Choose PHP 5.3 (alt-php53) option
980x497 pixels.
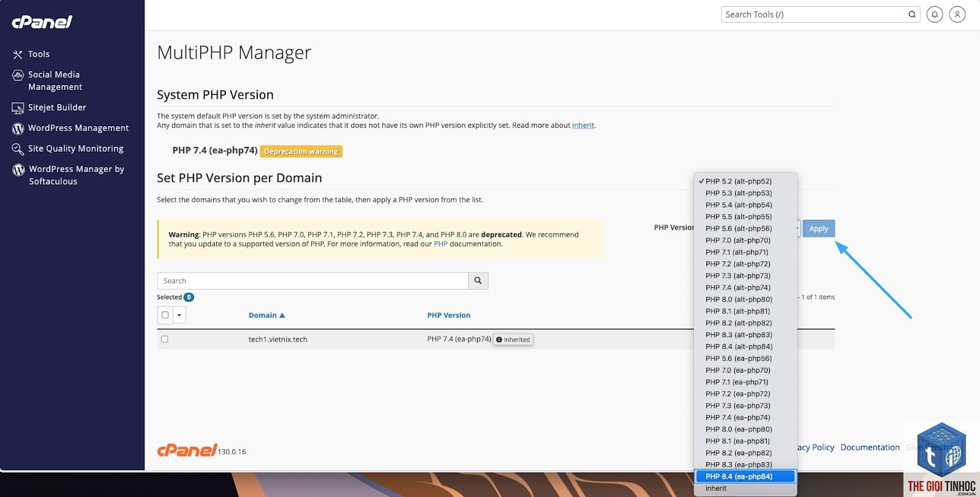click(745, 193)
